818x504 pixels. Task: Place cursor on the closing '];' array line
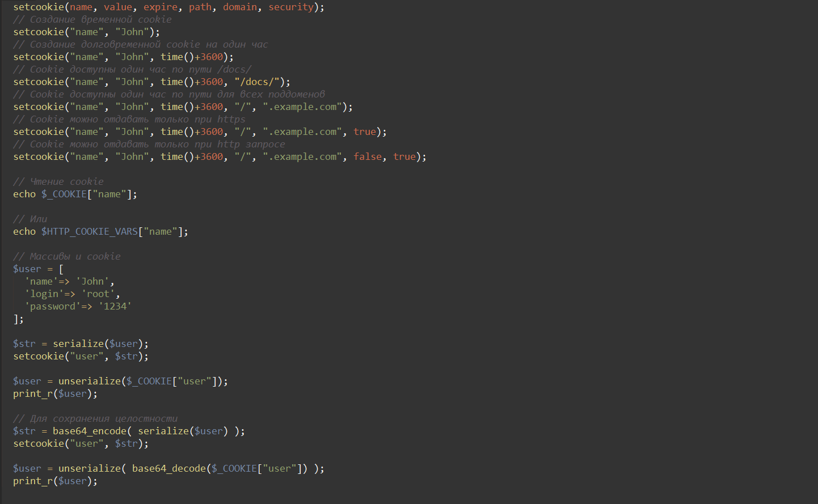[19, 319]
